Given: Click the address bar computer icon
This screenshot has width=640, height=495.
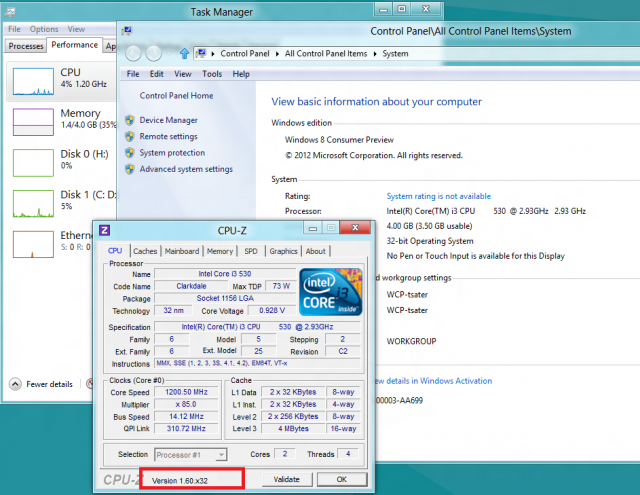Looking at the screenshot, I should click(201, 53).
